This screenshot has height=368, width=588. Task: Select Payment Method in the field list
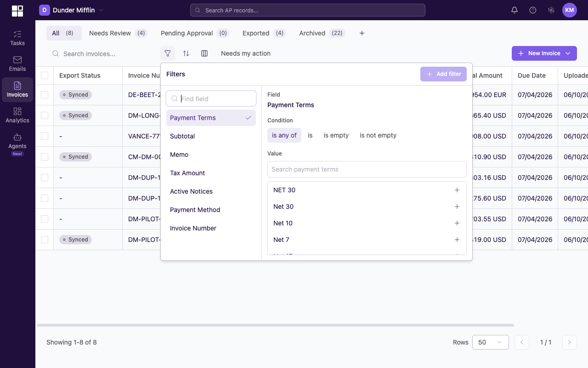[211, 210]
